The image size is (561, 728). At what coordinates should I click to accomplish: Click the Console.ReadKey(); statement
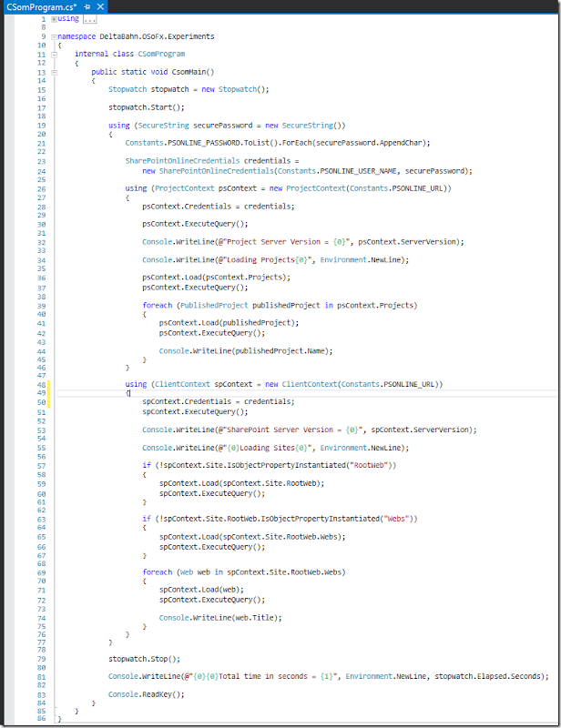pyautogui.click(x=147, y=694)
